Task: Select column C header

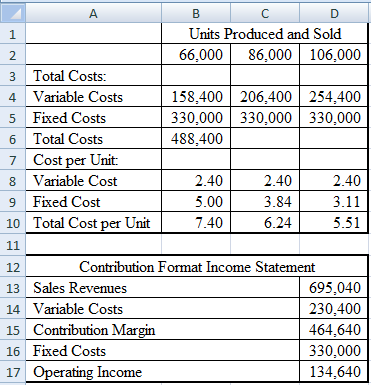Action: pyautogui.click(x=265, y=13)
